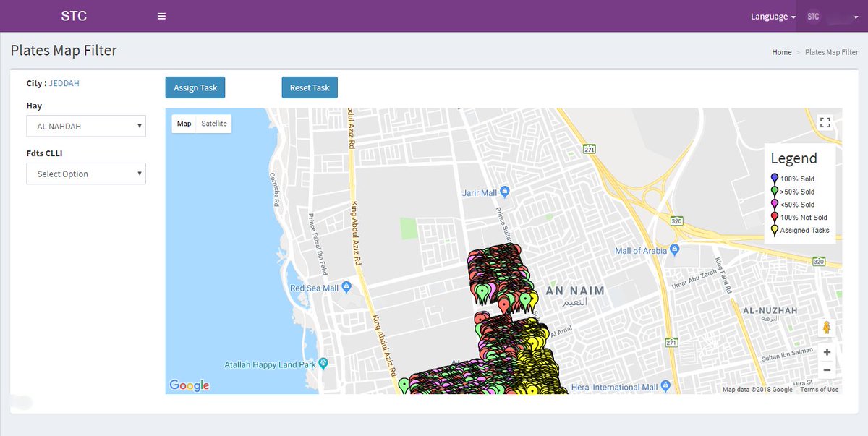868x436 pixels.
Task: Click the red 100% Not Sold legend pin
Action: pyautogui.click(x=775, y=218)
